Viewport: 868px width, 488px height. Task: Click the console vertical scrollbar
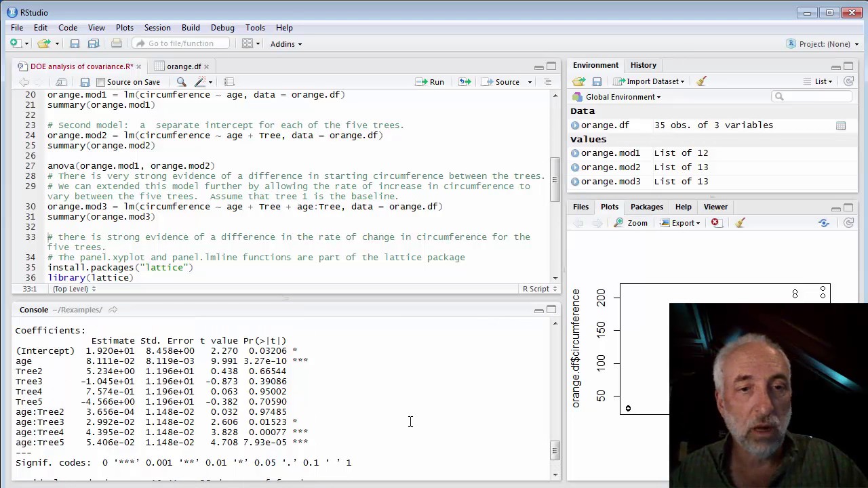click(555, 450)
